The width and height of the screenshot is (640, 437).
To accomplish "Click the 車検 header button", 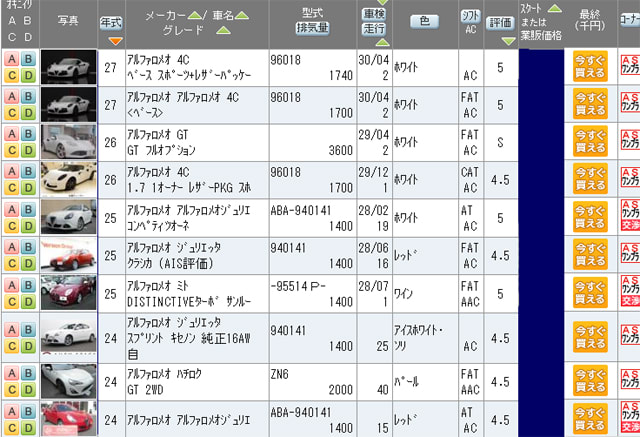I will [x=374, y=14].
